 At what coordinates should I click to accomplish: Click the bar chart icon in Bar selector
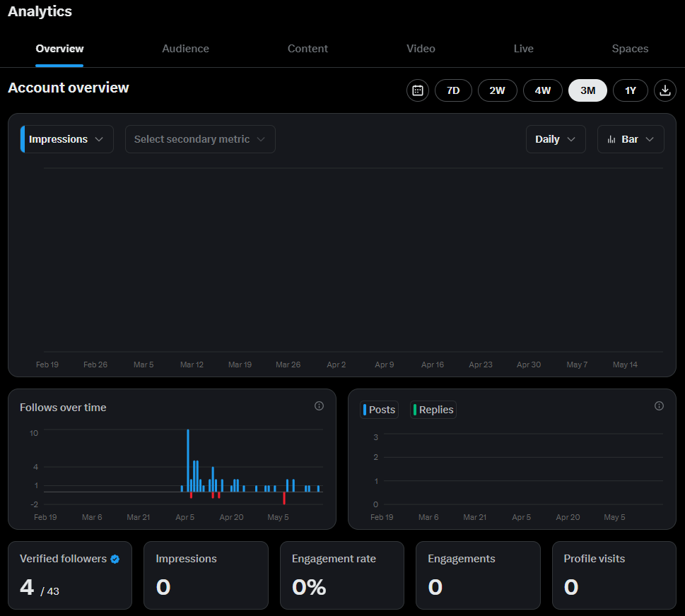[x=611, y=139]
